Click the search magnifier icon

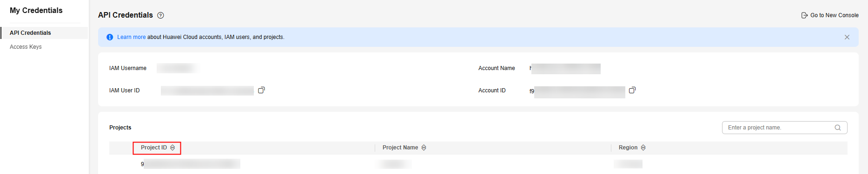(838, 128)
